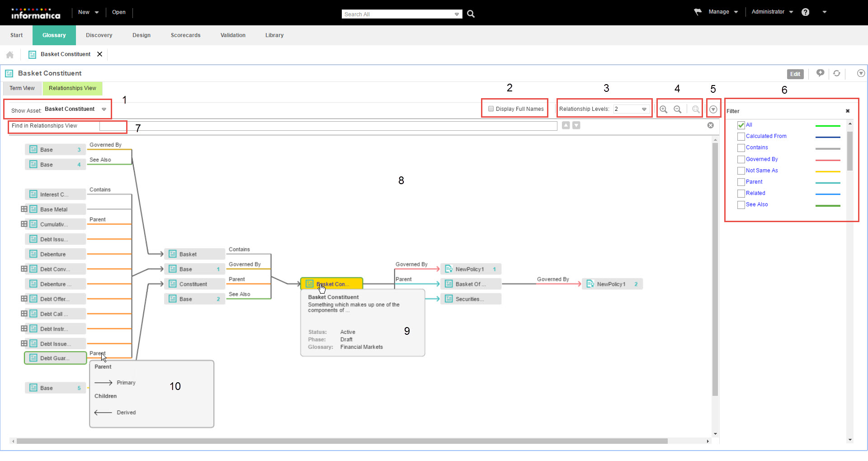
Task: Open the Relationship Levels dropdown
Action: point(644,109)
